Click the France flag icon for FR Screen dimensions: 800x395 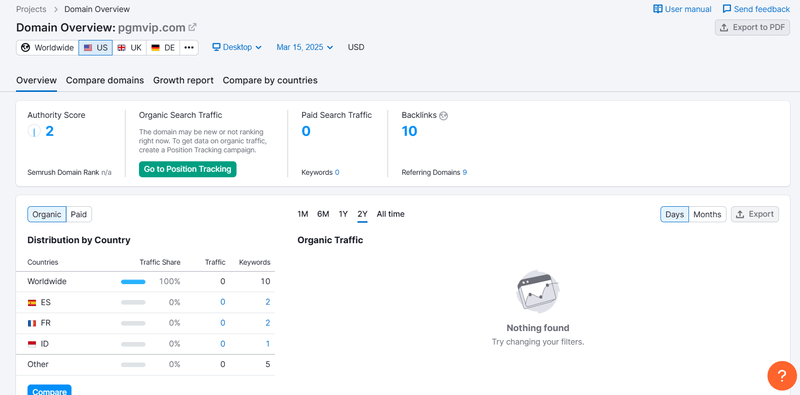tap(32, 324)
